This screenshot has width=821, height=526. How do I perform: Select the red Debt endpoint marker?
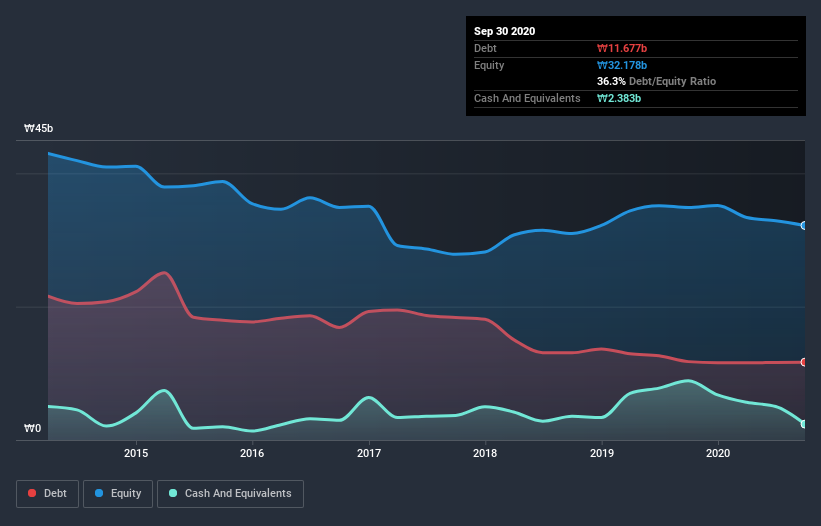[x=804, y=362]
